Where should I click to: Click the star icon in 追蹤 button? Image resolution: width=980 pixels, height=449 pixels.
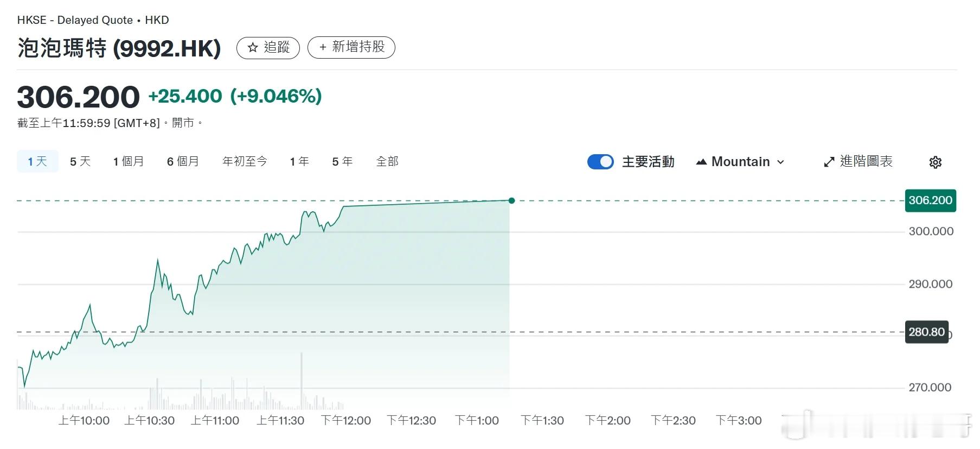click(x=252, y=48)
